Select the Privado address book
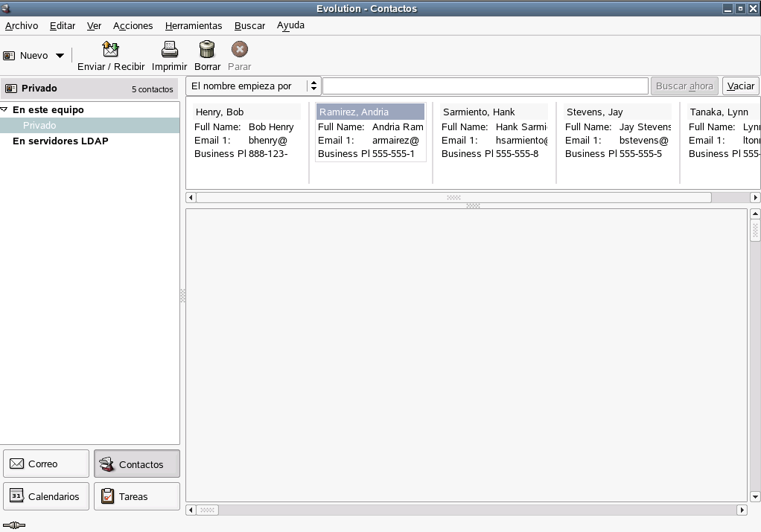Viewport: 761px width, 532px height. (x=39, y=126)
